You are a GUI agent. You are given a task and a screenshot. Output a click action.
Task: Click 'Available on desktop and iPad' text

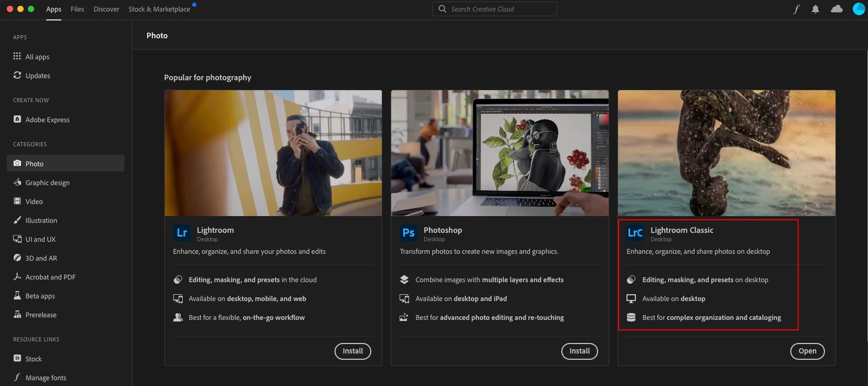[461, 298]
